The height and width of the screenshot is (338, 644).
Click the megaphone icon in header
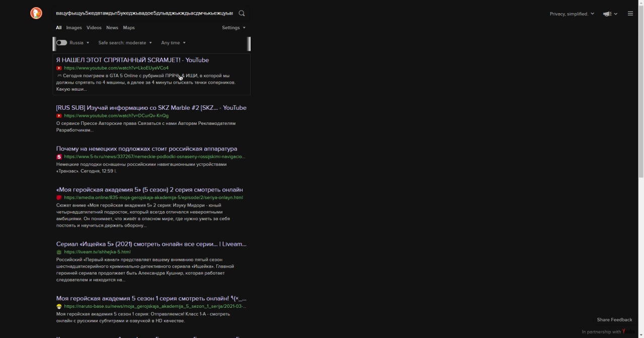607,14
